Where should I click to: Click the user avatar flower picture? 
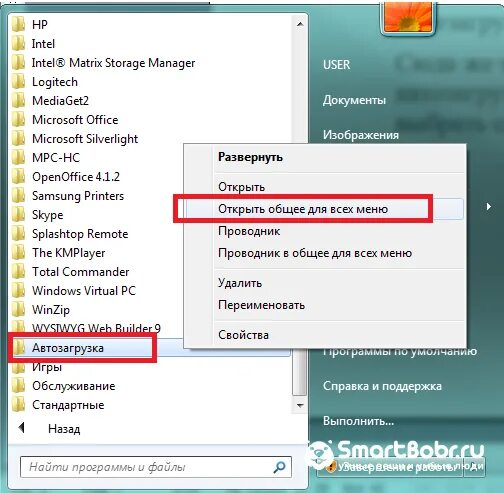[408, 17]
